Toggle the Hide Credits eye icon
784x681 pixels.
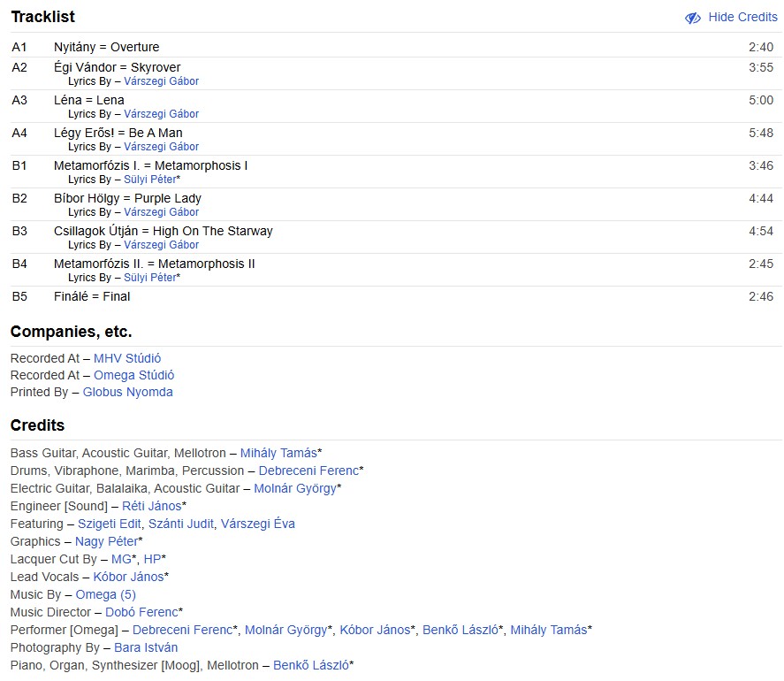[x=693, y=18]
